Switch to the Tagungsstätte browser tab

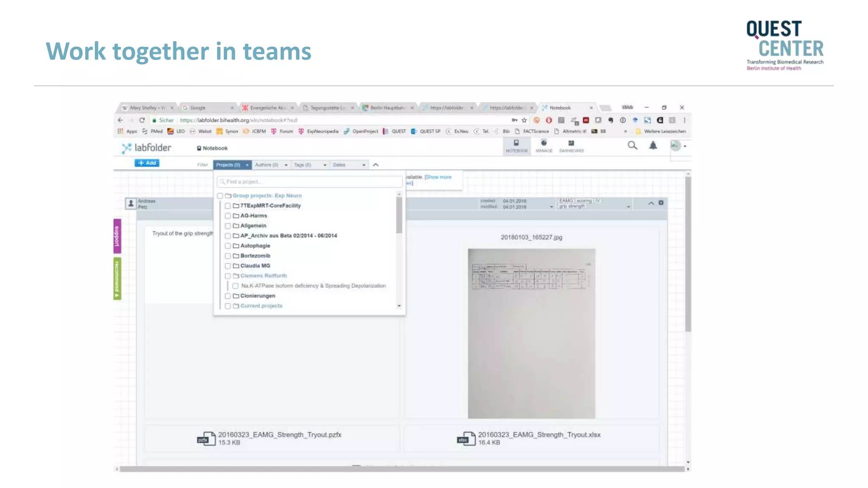point(328,108)
